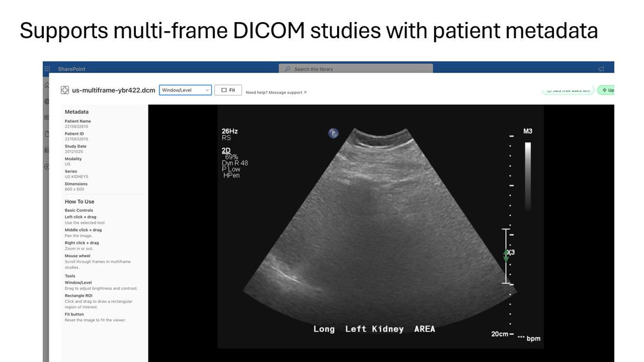The width and height of the screenshot is (644, 362).
Task: Click the News icon in the sidebar
Action: pyautogui.click(x=47, y=117)
